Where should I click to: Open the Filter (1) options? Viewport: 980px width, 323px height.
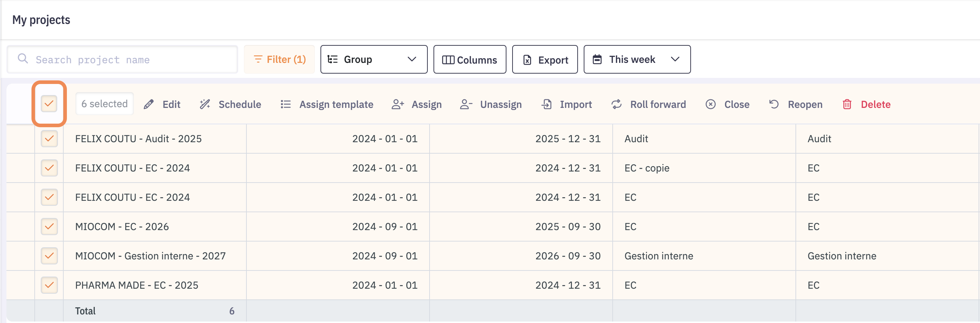(279, 60)
